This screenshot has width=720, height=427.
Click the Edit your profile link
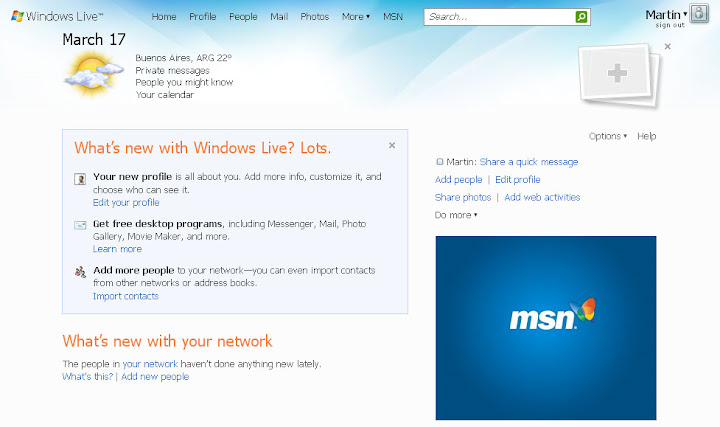[x=126, y=202]
